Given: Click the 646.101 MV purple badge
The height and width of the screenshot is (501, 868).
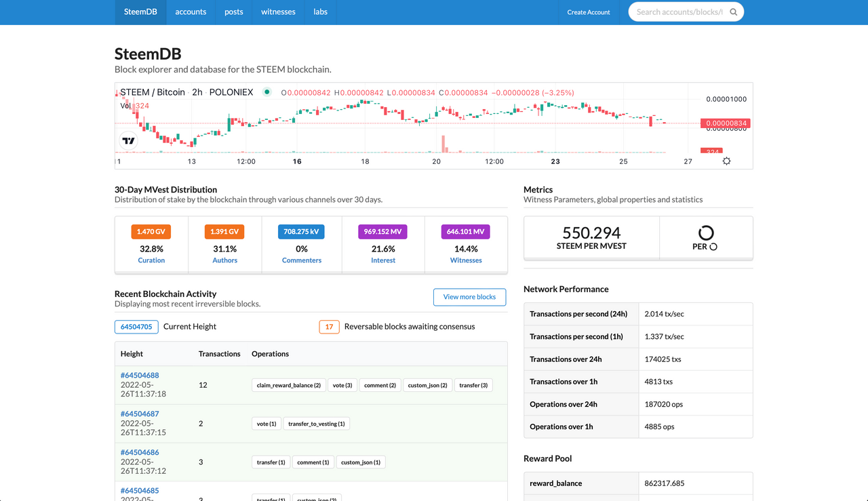Looking at the screenshot, I should [x=465, y=232].
